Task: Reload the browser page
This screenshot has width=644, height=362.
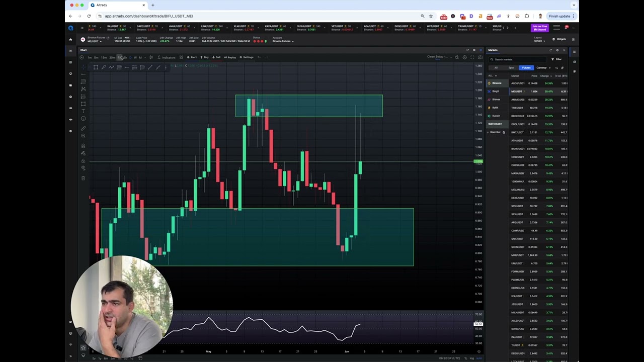Action: tap(89, 16)
